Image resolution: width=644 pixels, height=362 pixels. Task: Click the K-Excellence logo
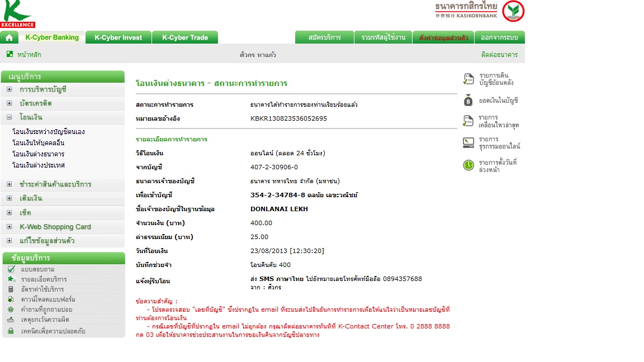click(18, 14)
